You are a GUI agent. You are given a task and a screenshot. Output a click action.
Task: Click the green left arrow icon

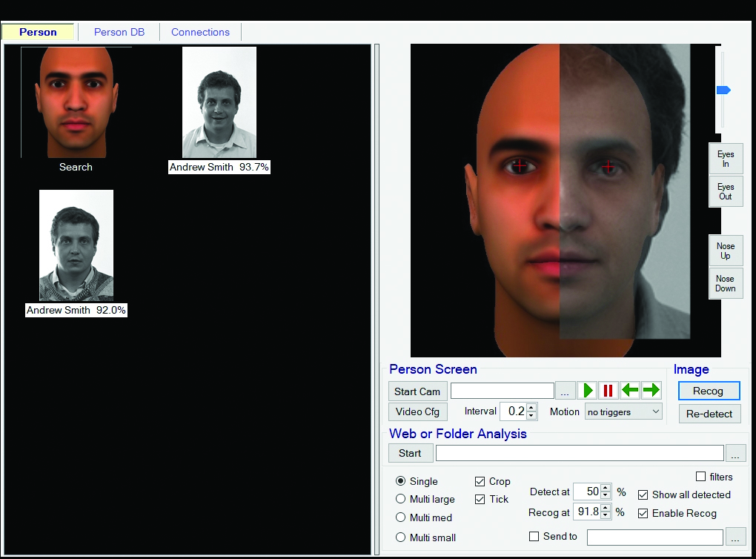tap(630, 391)
